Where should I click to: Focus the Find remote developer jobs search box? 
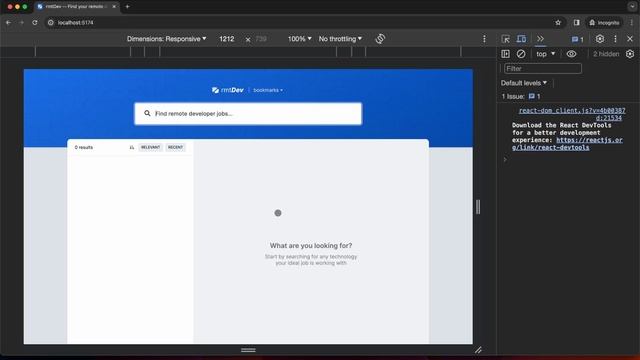coord(248,113)
